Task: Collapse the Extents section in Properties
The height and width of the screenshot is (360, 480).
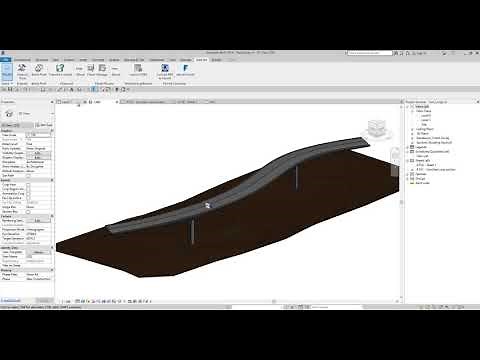Action: point(52,180)
